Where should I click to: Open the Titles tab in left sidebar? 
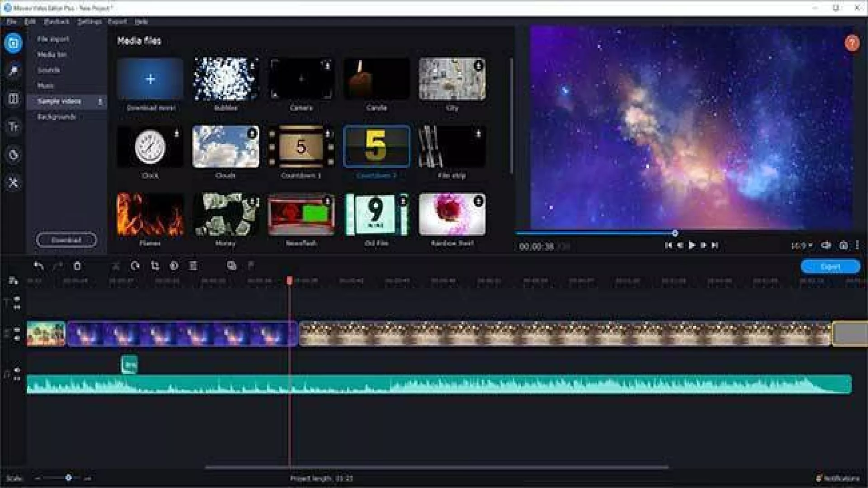pyautogui.click(x=13, y=127)
